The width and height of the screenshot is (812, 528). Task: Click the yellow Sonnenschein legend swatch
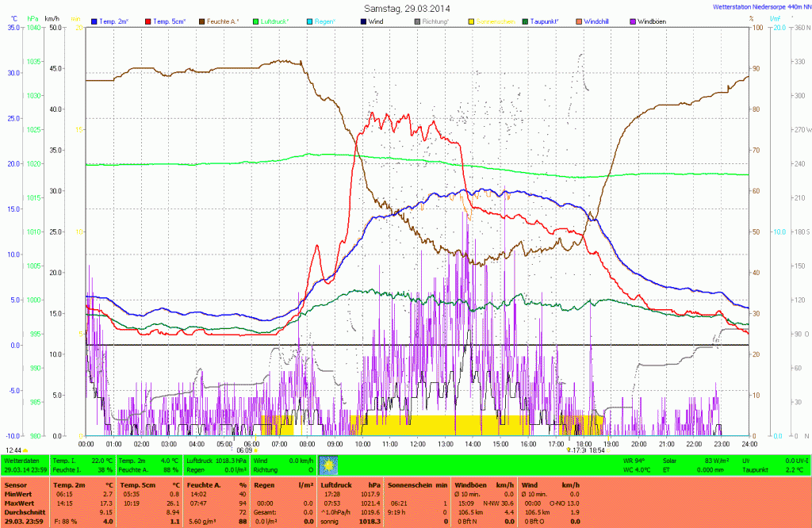point(471,21)
